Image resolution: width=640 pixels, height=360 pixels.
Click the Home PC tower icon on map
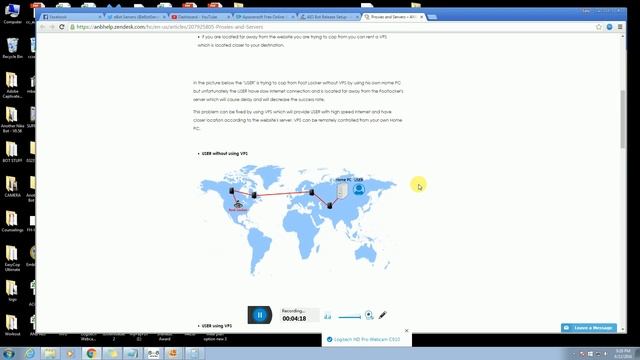click(342, 191)
